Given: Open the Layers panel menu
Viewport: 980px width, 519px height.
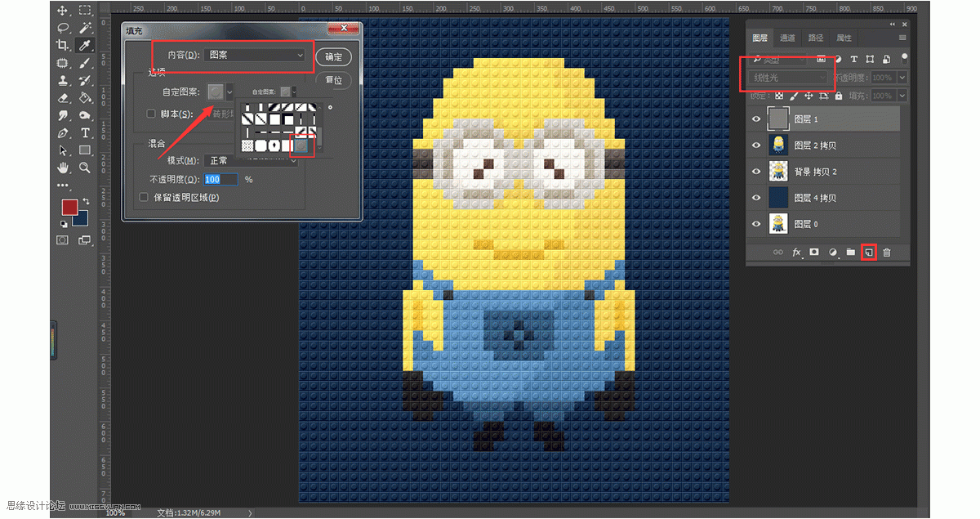Looking at the screenshot, I should [x=902, y=38].
